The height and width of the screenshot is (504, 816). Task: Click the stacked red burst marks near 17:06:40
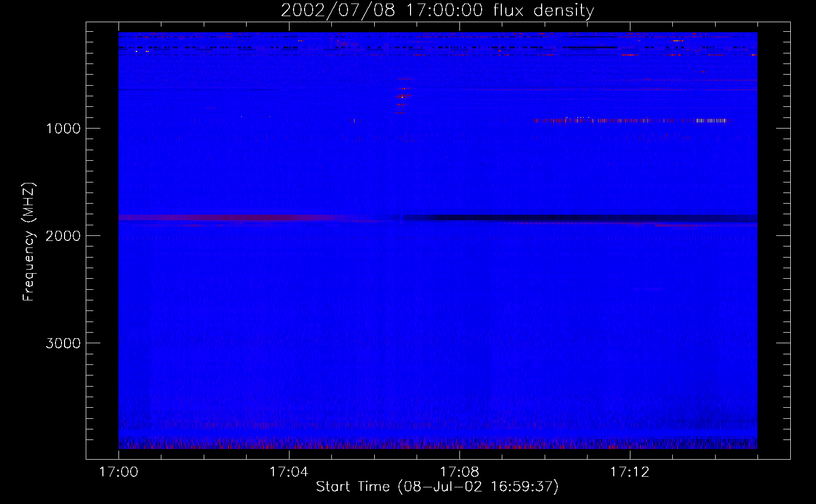403,96
